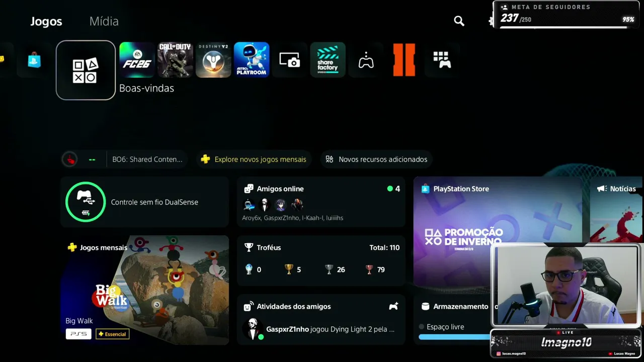Select the first friend avatar in Amigos online
The height and width of the screenshot is (362, 644).
tap(249, 205)
